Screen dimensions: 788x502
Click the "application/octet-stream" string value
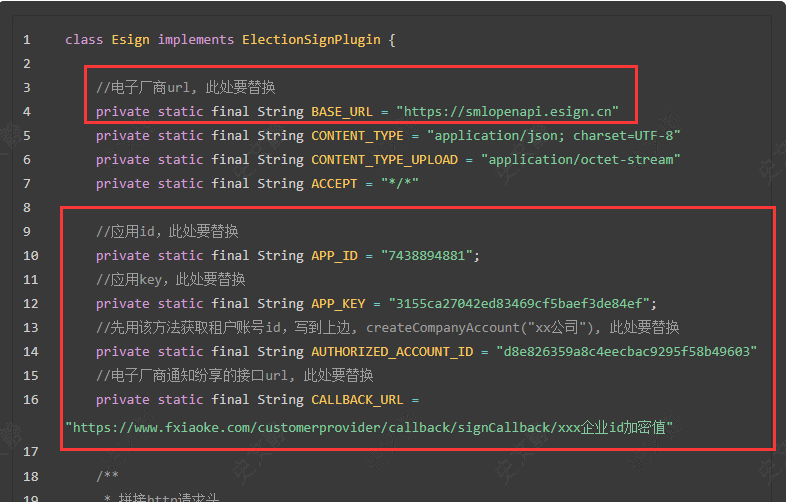coord(580,160)
